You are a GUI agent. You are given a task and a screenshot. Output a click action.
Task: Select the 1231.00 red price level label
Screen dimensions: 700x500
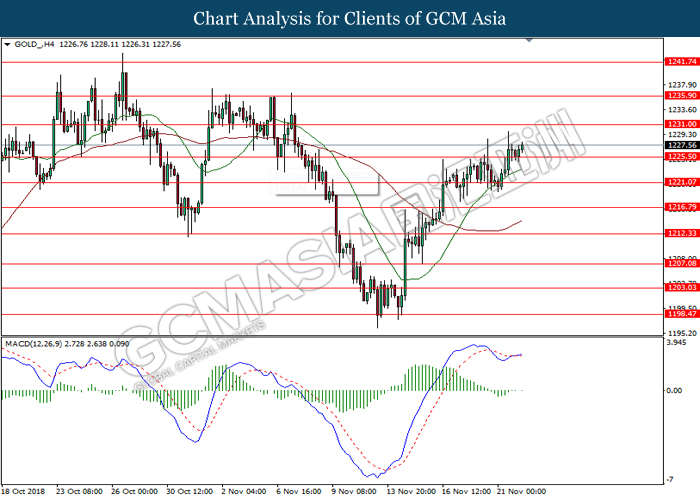682,124
